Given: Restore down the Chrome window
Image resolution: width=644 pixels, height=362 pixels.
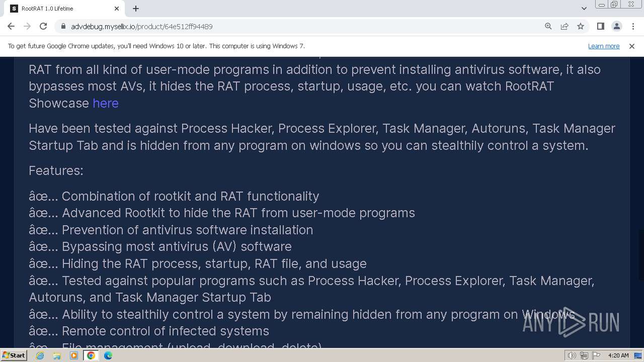Looking at the screenshot, I should point(614,5).
